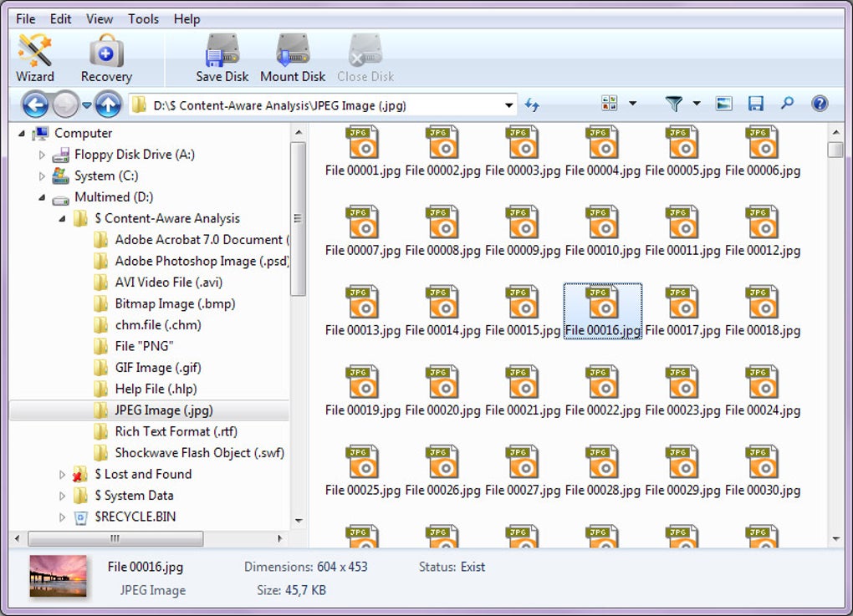Click the tree horizontal scrollbar thumb

tap(115, 538)
